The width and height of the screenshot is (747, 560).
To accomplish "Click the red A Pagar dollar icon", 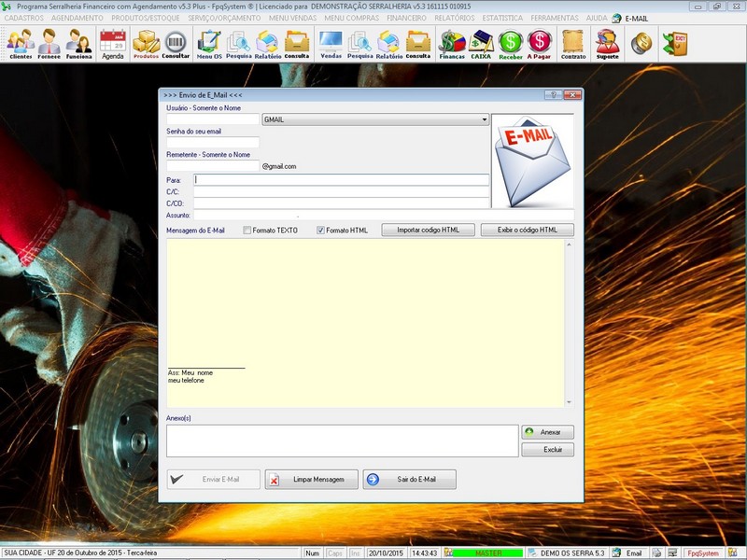I will [x=540, y=44].
